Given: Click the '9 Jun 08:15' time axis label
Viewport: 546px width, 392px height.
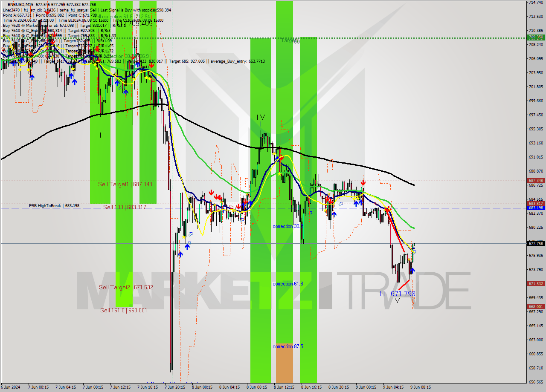Looking at the screenshot, I should [x=421, y=387].
